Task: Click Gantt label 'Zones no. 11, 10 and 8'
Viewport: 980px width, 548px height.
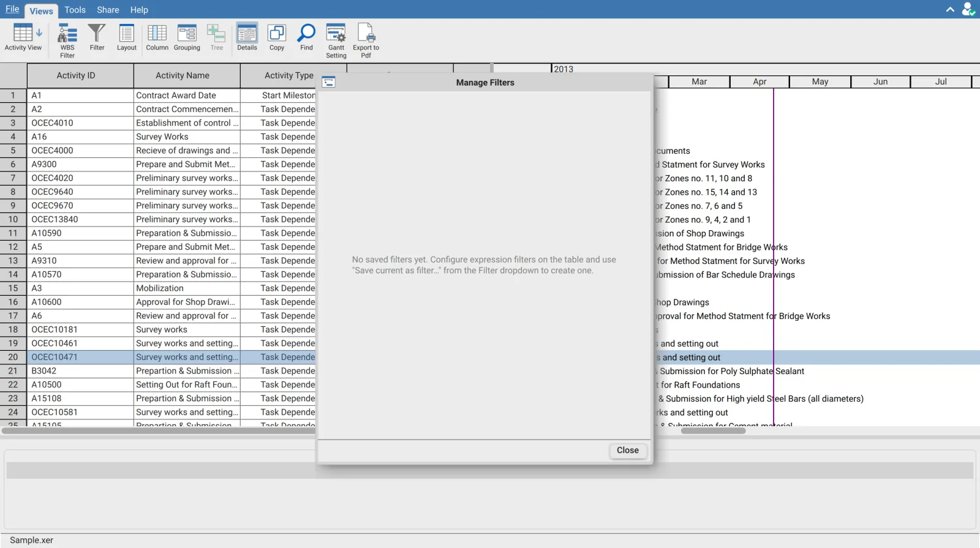Action: [x=709, y=178]
